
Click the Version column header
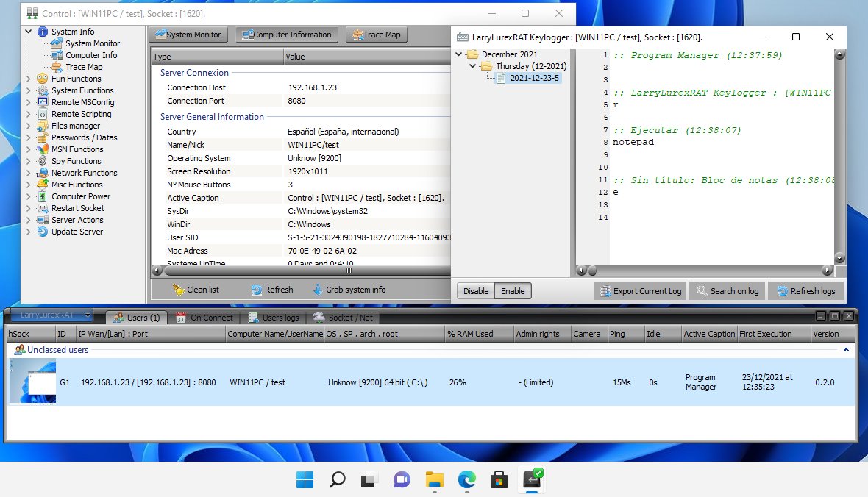tap(833, 334)
